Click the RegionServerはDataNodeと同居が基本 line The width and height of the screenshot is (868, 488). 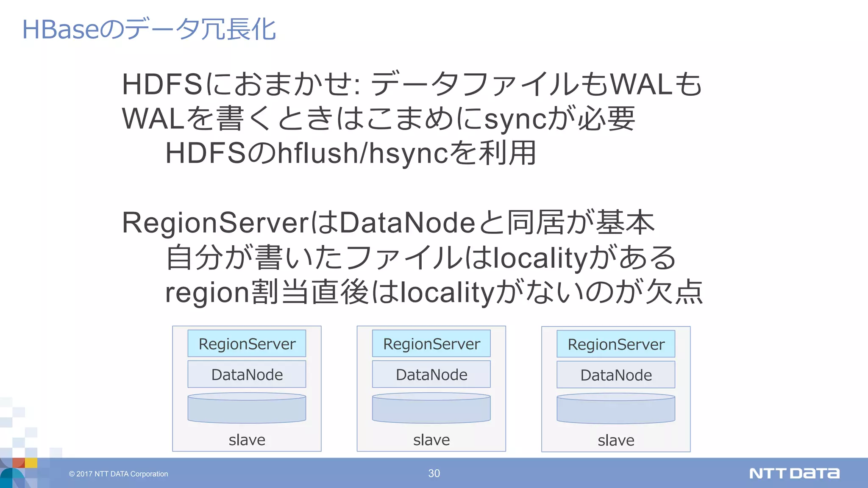tap(388, 222)
